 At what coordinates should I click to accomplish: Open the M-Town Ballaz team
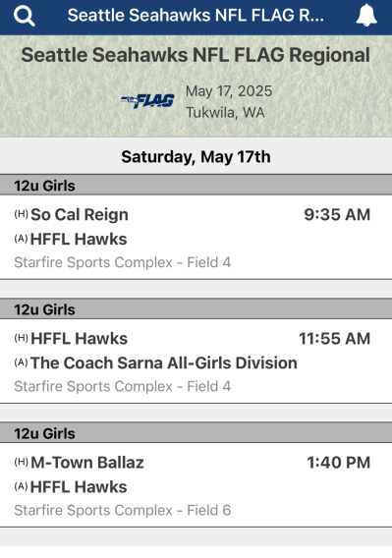click(87, 463)
